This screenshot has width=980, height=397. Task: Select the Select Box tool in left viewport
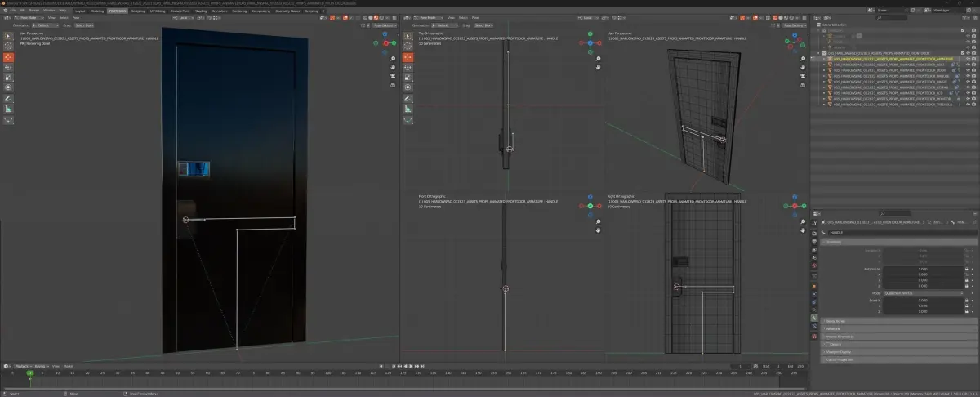click(x=9, y=37)
